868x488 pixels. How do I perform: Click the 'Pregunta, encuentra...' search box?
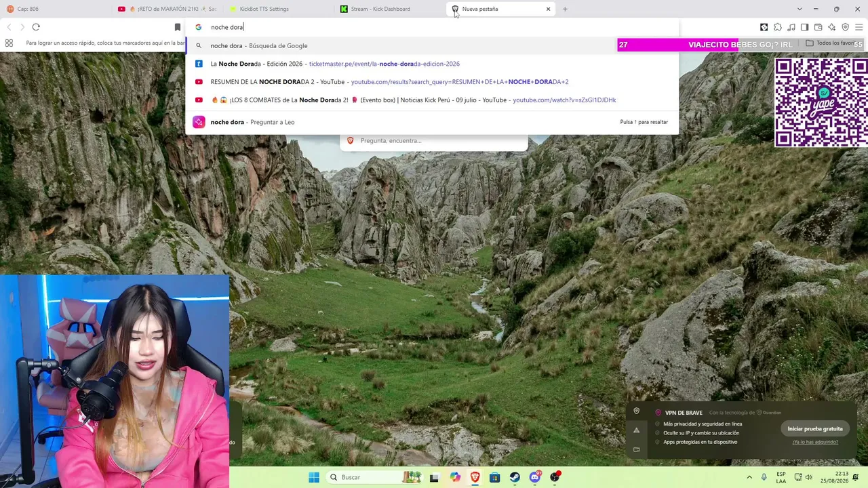pos(434,141)
